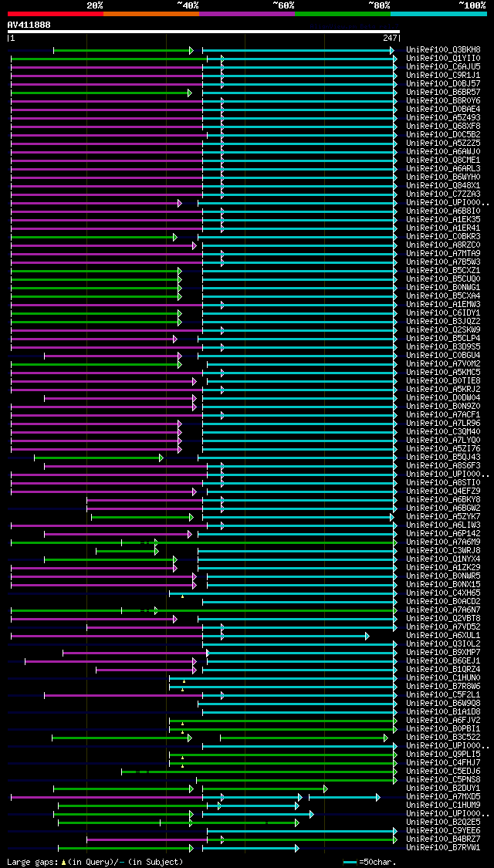Click UniRef100_B3D9S5 label
The width and height of the screenshot is (494, 868).
click(x=443, y=346)
